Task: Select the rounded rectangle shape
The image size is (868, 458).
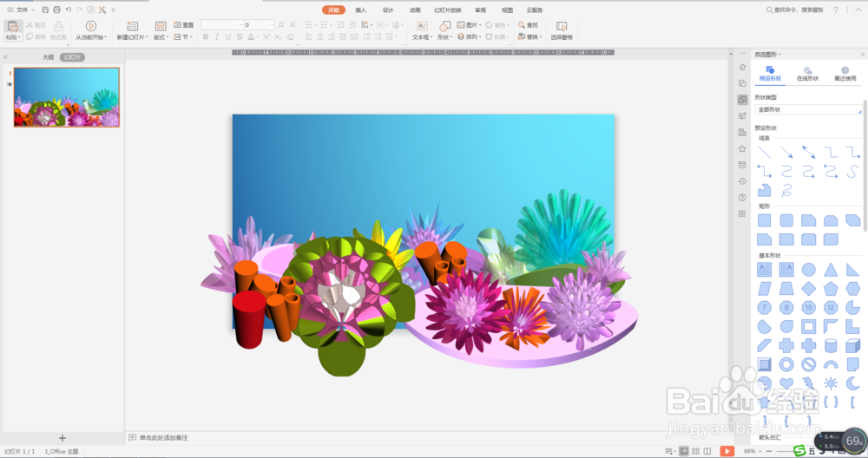Action: pyautogui.click(x=786, y=220)
